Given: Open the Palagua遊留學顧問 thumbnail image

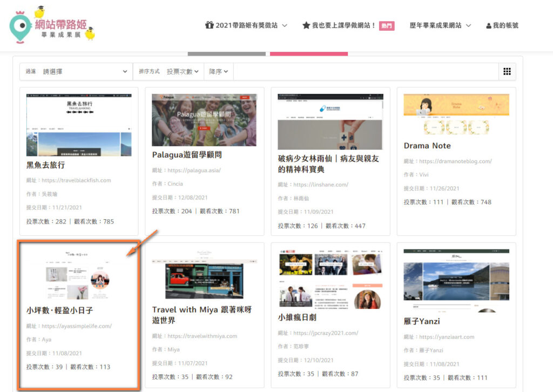Looking at the screenshot, I should pos(204,120).
